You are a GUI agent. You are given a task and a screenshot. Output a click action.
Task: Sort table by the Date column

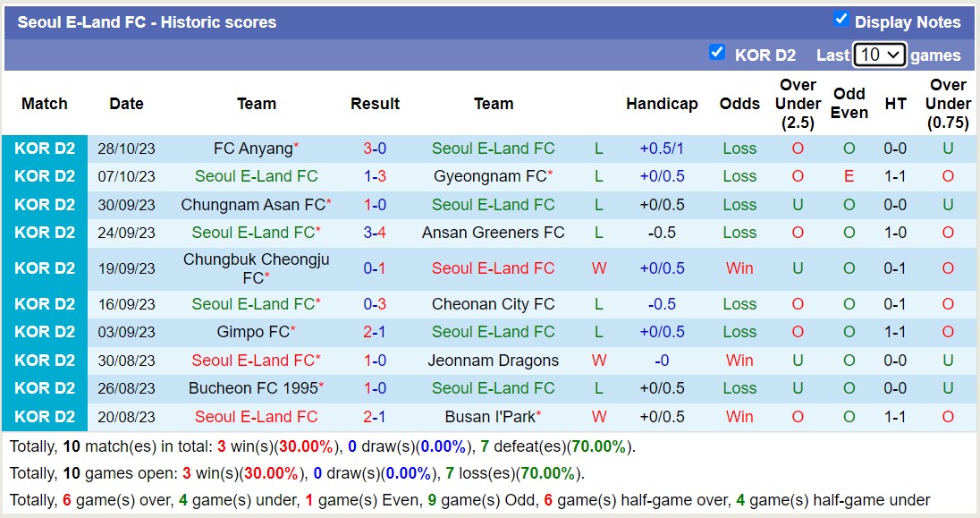126,104
